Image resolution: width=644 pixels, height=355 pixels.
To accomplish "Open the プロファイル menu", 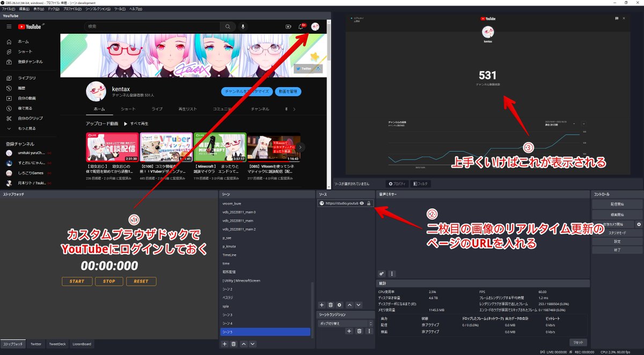I will coord(71,9).
